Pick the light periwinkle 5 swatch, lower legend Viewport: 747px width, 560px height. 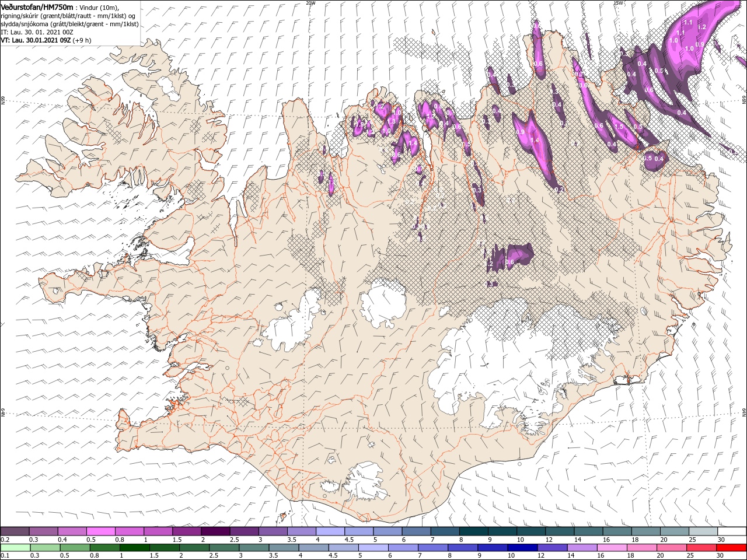click(x=373, y=548)
